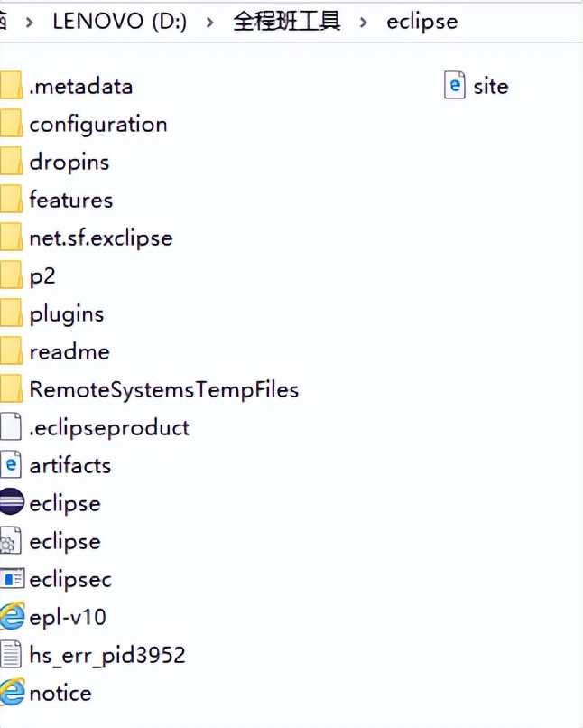Open epl-v10 via its Internet Explorer icon
The height and width of the screenshot is (728, 583).
pyautogui.click(x=12, y=617)
